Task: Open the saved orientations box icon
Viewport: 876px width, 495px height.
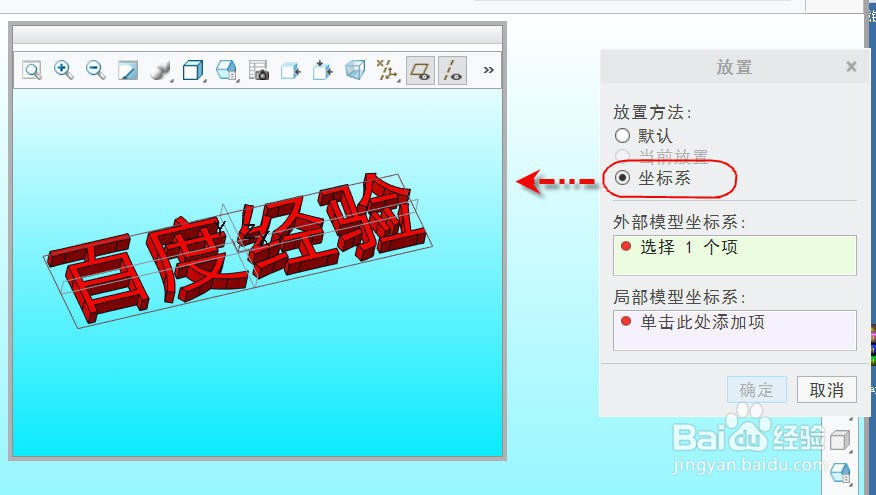Action: 193,70
